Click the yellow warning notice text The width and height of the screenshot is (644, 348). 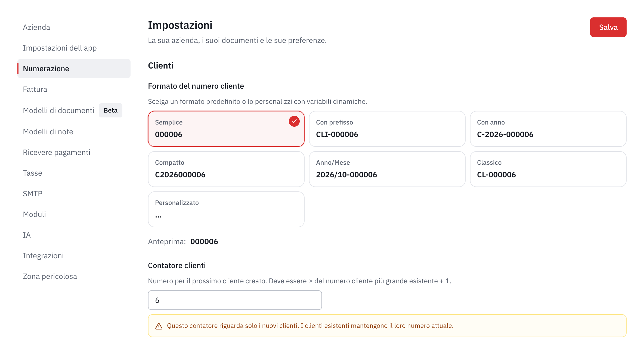click(x=310, y=326)
